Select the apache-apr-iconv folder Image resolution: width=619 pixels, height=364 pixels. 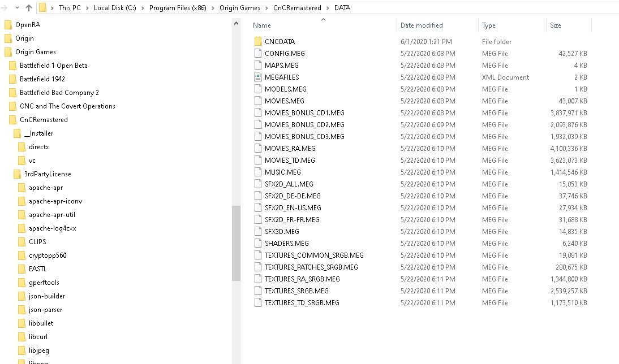(55, 201)
